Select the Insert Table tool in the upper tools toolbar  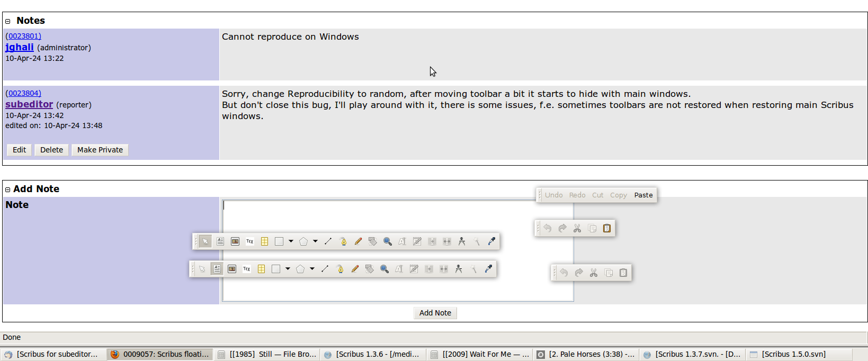click(264, 241)
